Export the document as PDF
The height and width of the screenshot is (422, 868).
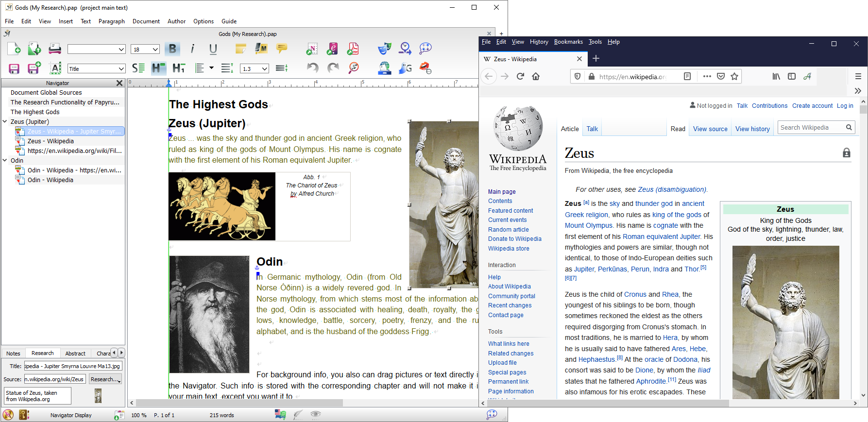tap(353, 49)
